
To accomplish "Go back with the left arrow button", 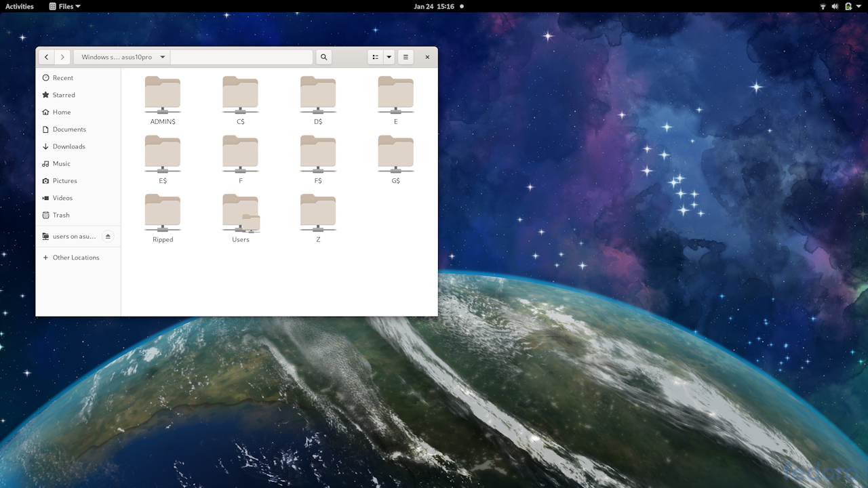I will (46, 57).
